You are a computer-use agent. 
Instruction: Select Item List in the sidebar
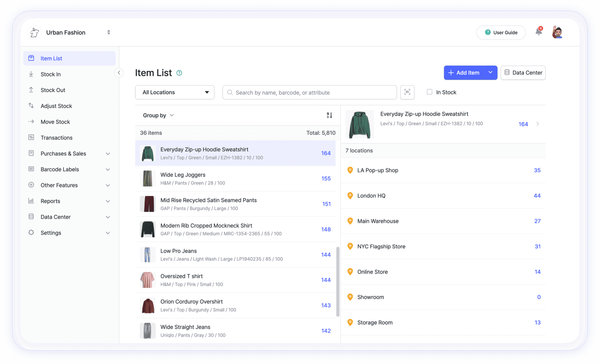click(x=69, y=58)
